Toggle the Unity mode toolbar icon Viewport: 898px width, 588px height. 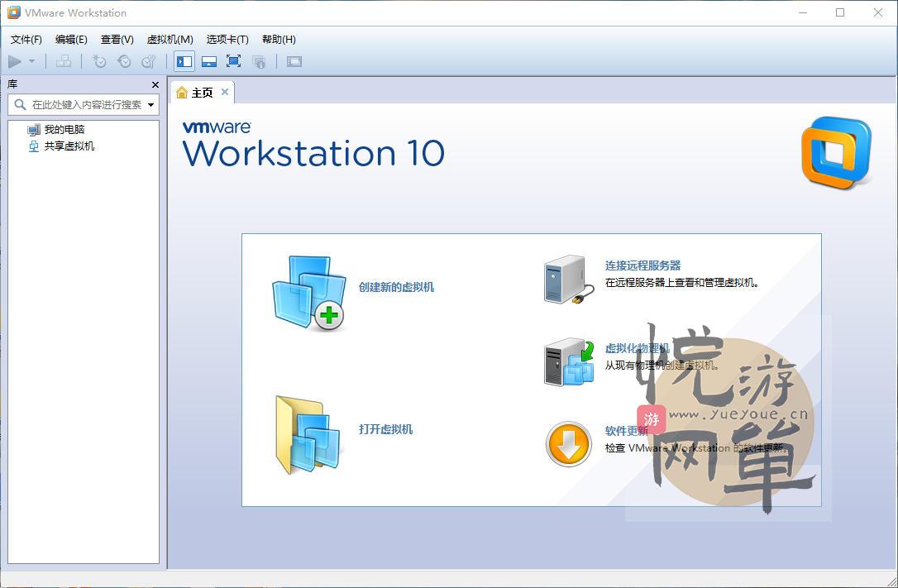click(x=259, y=61)
